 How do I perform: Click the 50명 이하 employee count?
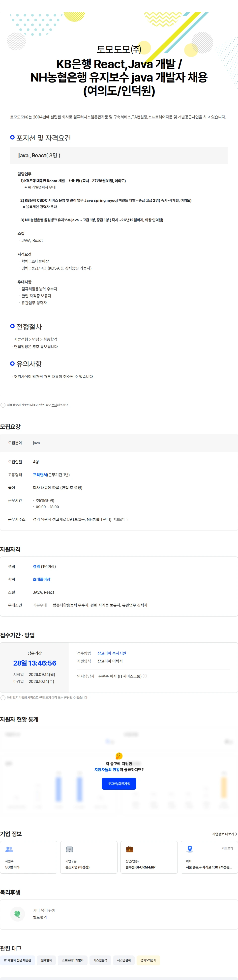pyautogui.click(x=12, y=867)
